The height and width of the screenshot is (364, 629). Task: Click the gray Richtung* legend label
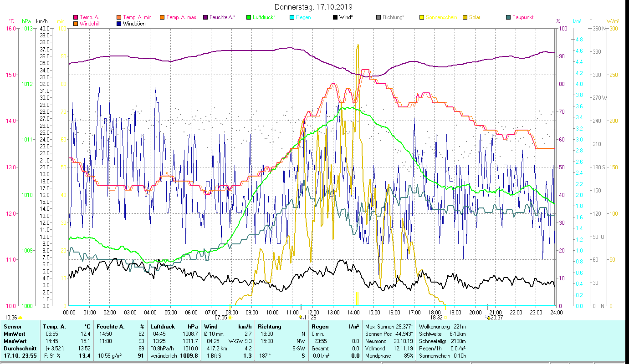pyautogui.click(x=393, y=18)
